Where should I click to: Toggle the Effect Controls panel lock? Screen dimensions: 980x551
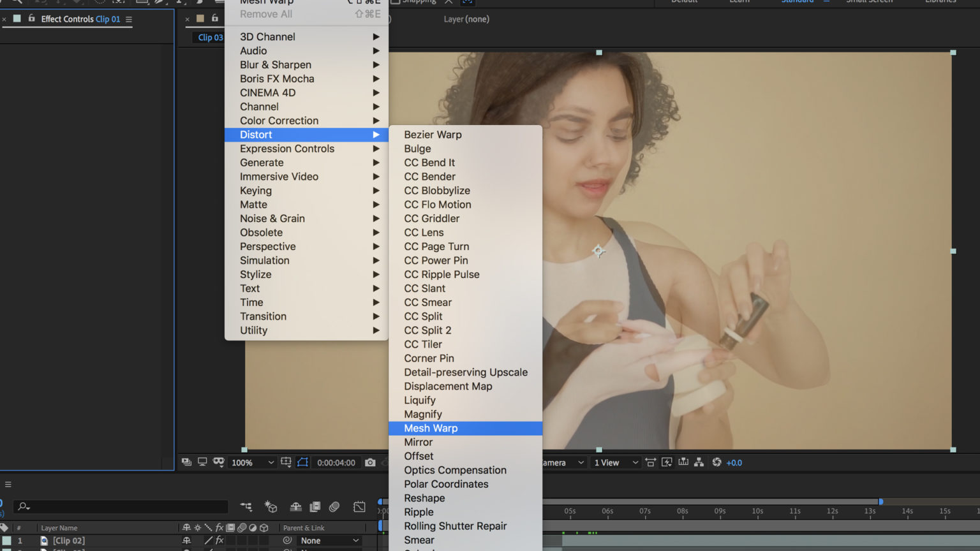click(x=31, y=18)
